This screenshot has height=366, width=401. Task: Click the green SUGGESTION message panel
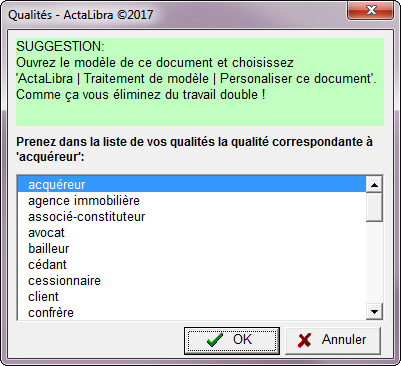[x=200, y=82]
